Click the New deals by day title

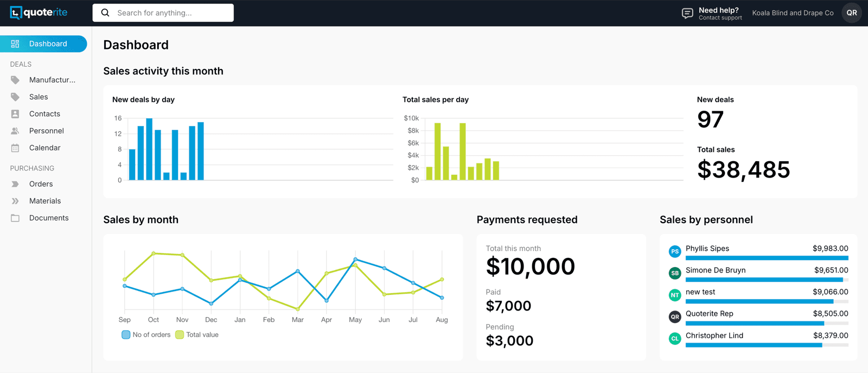pos(143,100)
